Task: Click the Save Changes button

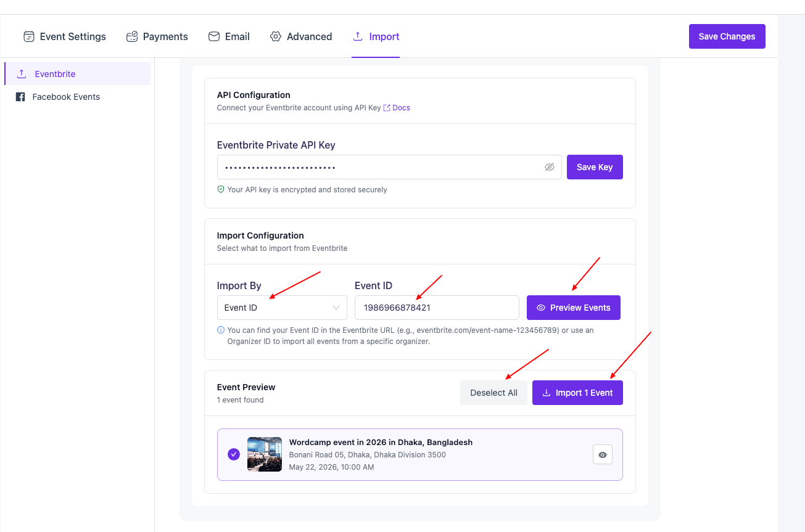Action: coord(727,36)
